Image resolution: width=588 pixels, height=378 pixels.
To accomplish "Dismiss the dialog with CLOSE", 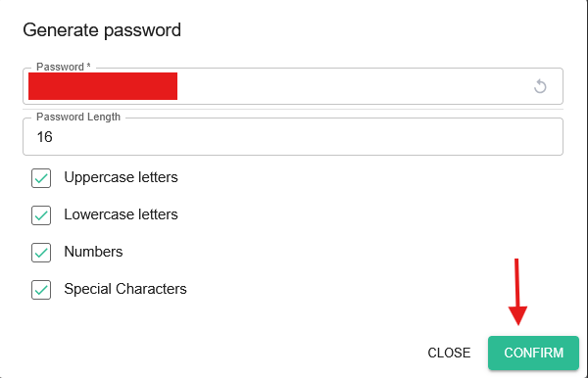I will pyautogui.click(x=449, y=353).
